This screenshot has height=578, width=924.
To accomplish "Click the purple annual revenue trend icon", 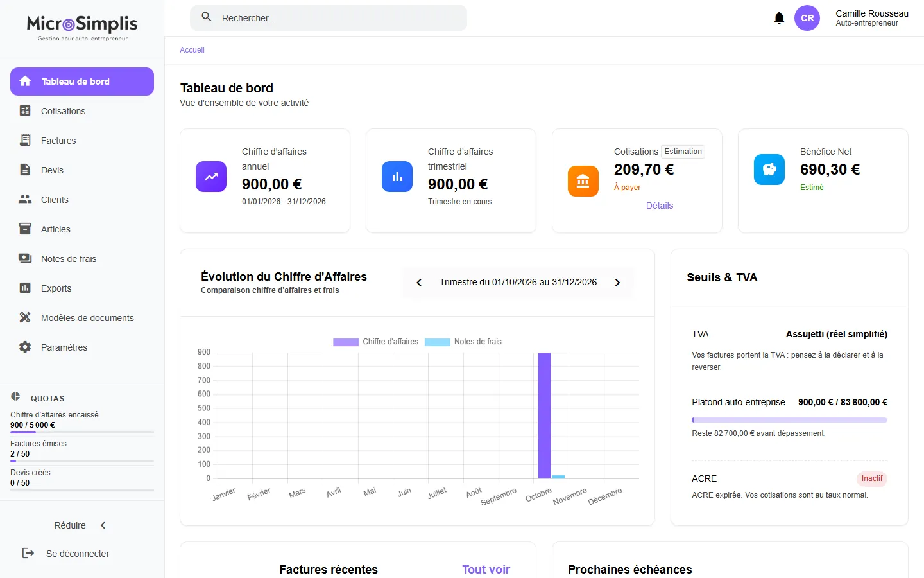I will pos(211,177).
